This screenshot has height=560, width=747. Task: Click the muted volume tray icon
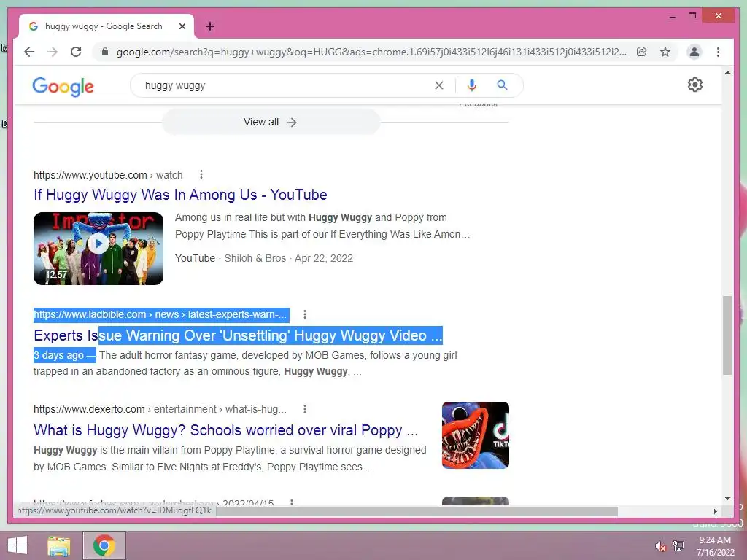pyautogui.click(x=660, y=545)
